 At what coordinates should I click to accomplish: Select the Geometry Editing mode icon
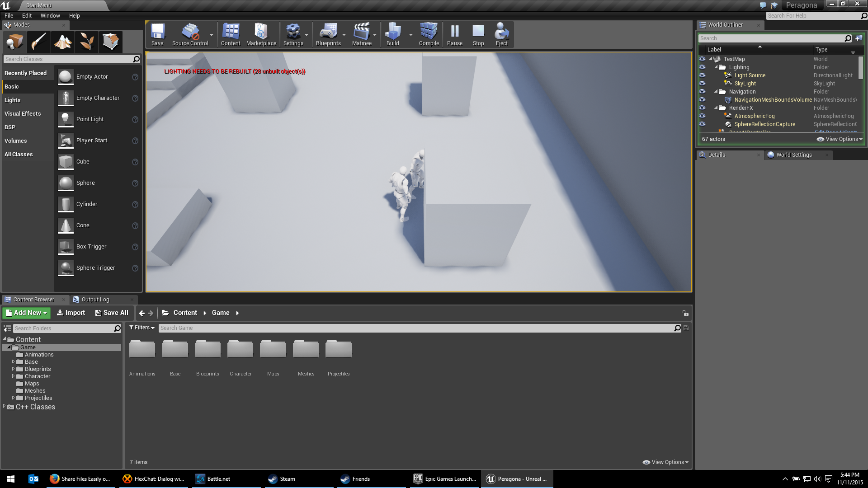(111, 42)
